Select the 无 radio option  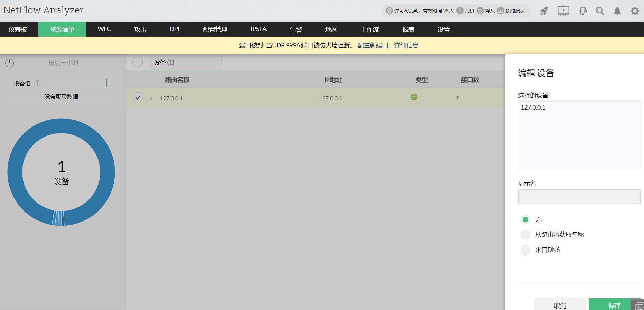(x=525, y=219)
